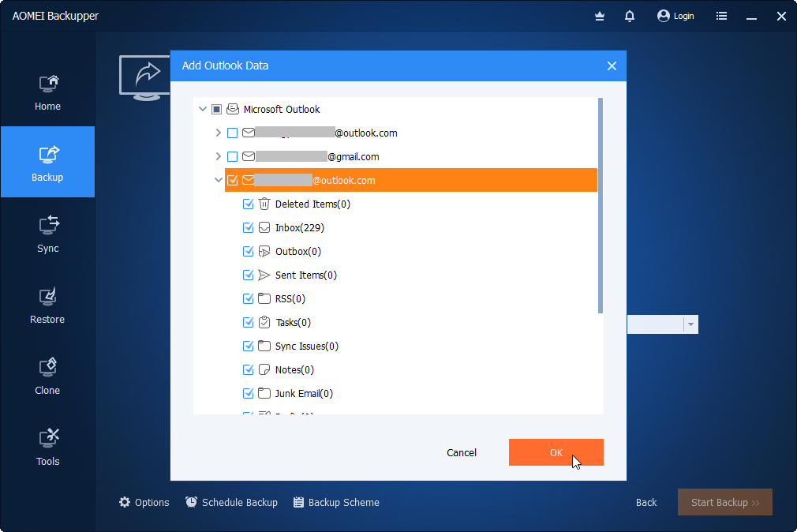Image resolution: width=797 pixels, height=532 pixels.
Task: Click the Junk Email folder icon
Action: [264, 393]
